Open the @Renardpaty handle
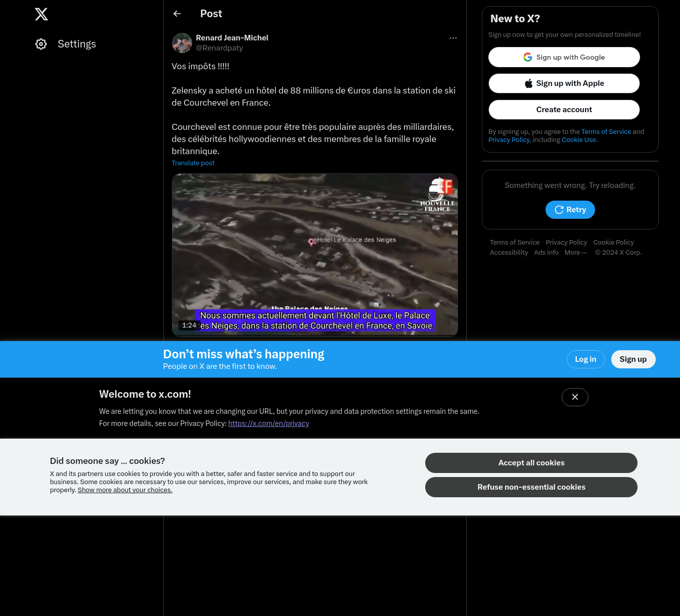680x616 pixels. click(x=219, y=48)
